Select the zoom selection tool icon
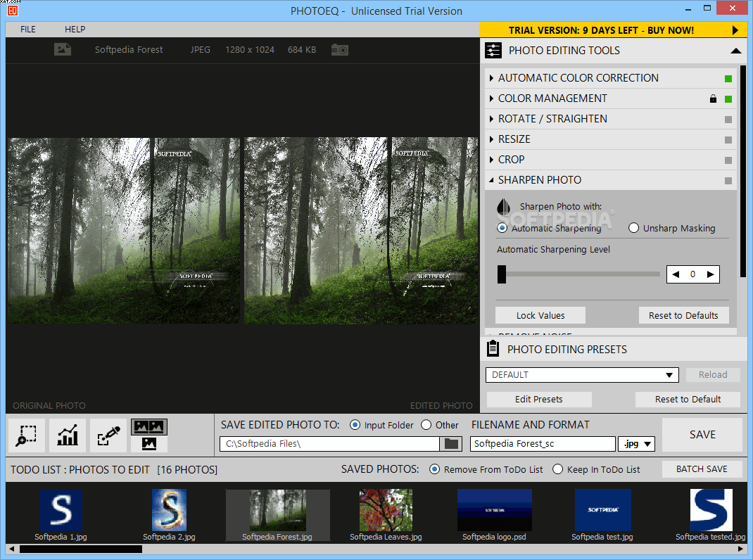The width and height of the screenshot is (753, 560). (x=27, y=435)
